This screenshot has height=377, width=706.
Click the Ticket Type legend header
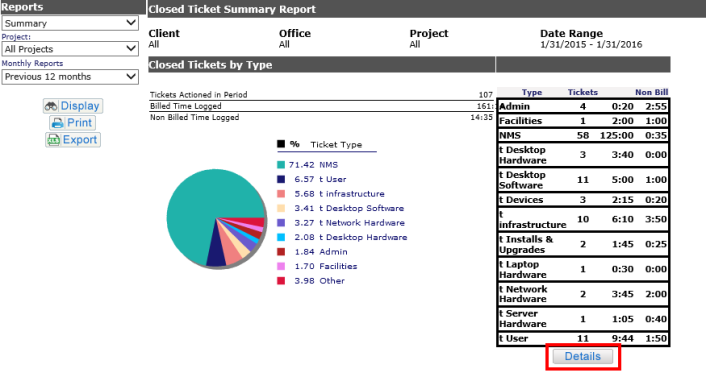tap(336, 145)
